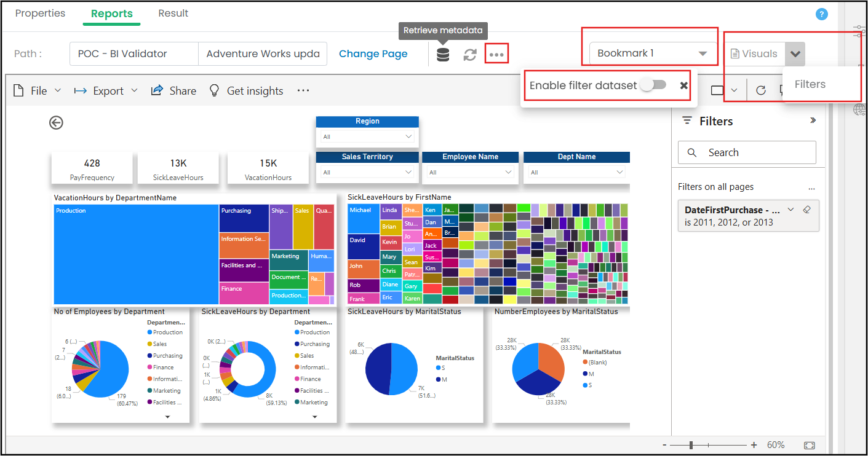Screen dimensions: 868x456
Task: Switch to the Properties tab
Action: click(40, 14)
